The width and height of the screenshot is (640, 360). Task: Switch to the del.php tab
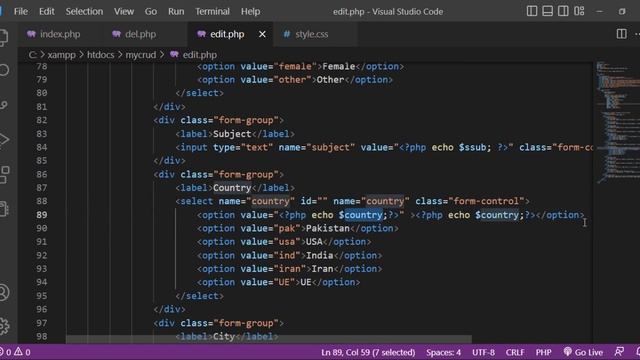click(140, 34)
